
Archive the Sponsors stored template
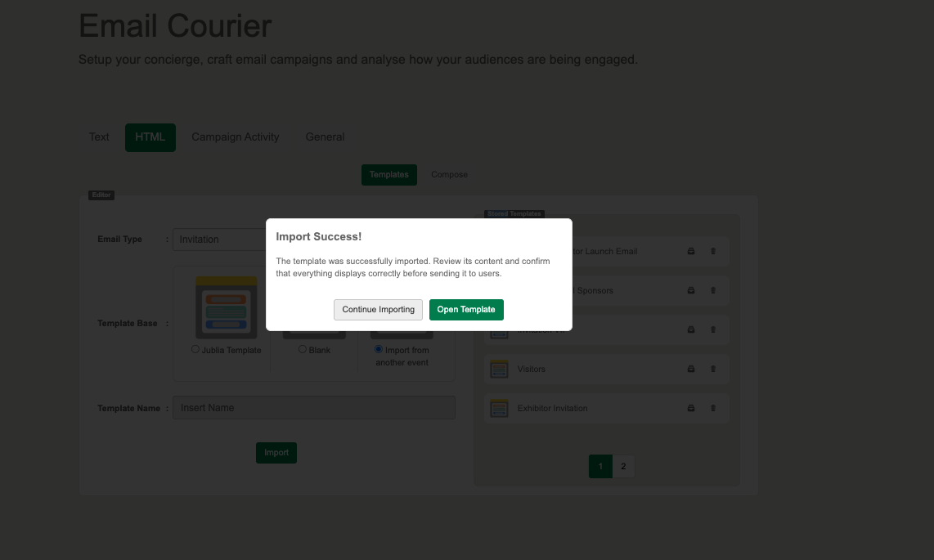click(x=691, y=290)
